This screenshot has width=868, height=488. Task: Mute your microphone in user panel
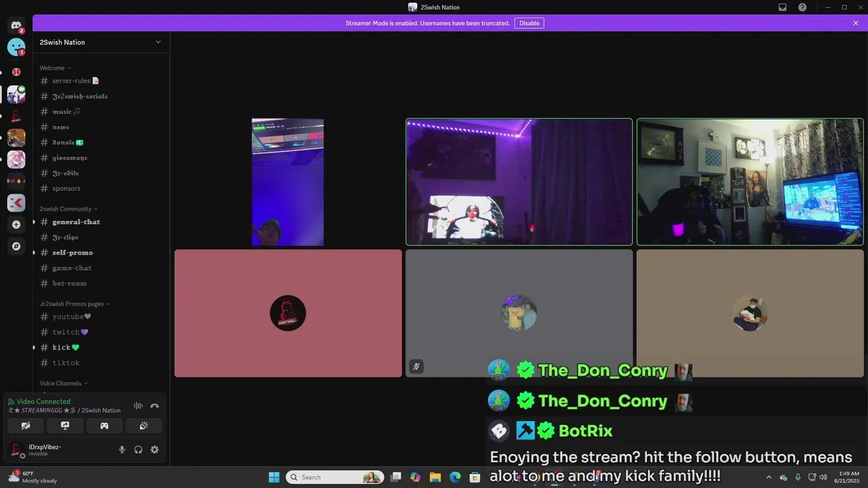[122, 449]
